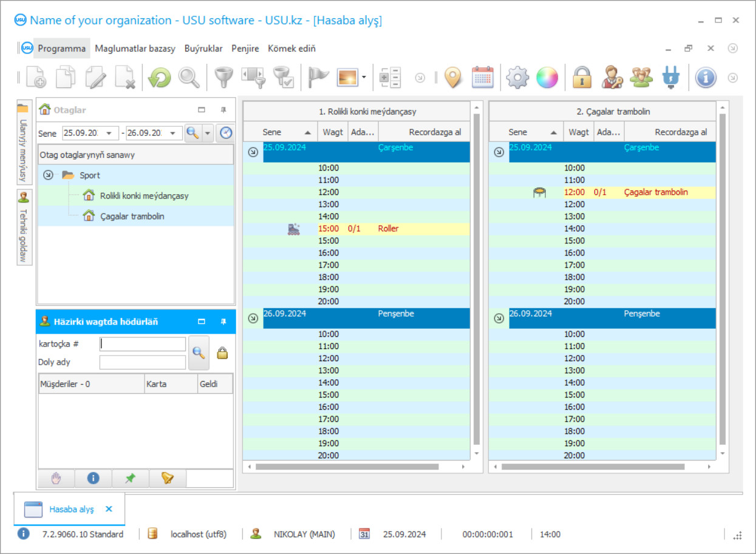Image resolution: width=756 pixels, height=554 pixels.
Task: Click the flag toolbar icon
Action: (318, 78)
